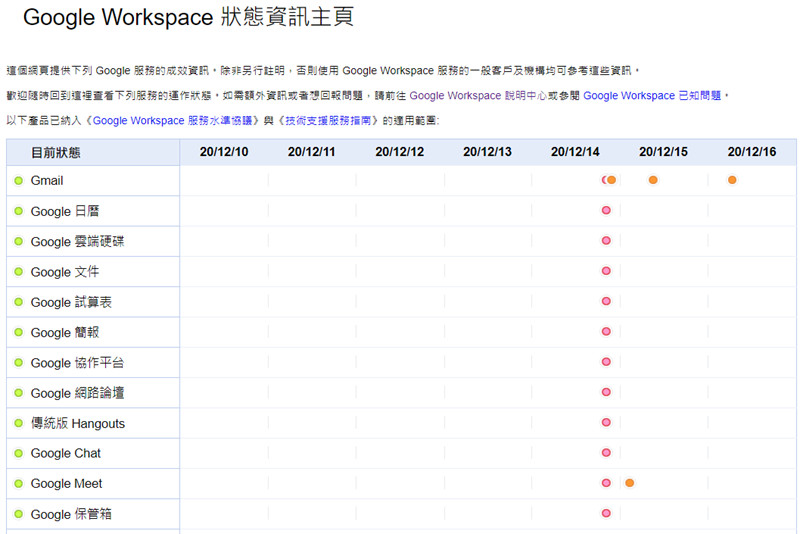This screenshot has height=534, width=800.
Task: Click the Google 文件 service name
Action: (65, 272)
